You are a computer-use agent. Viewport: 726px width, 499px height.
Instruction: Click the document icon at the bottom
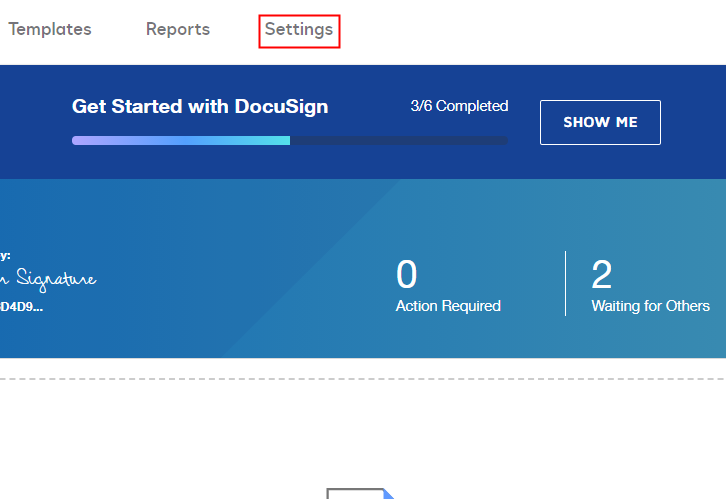[x=360, y=493]
